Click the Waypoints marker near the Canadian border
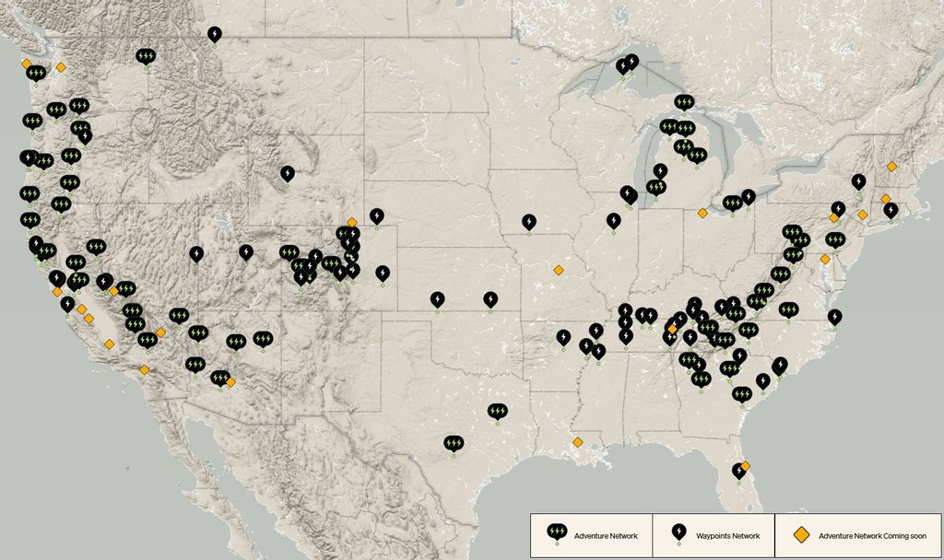Image resolution: width=944 pixels, height=560 pixels. (215, 35)
